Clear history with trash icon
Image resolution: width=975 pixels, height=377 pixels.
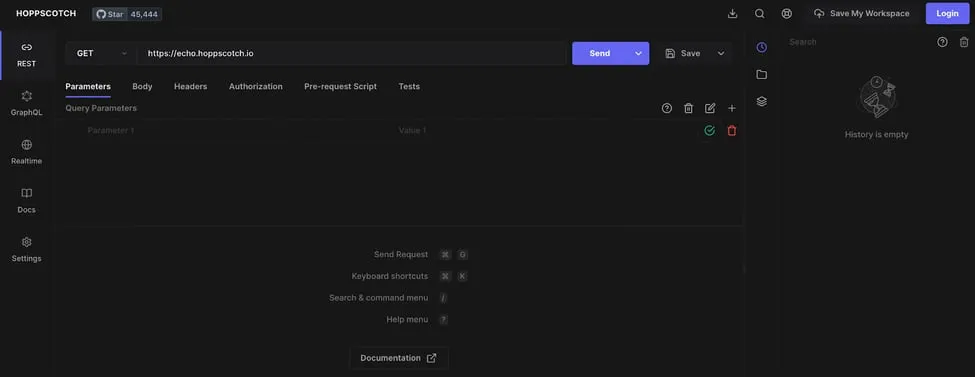(964, 42)
